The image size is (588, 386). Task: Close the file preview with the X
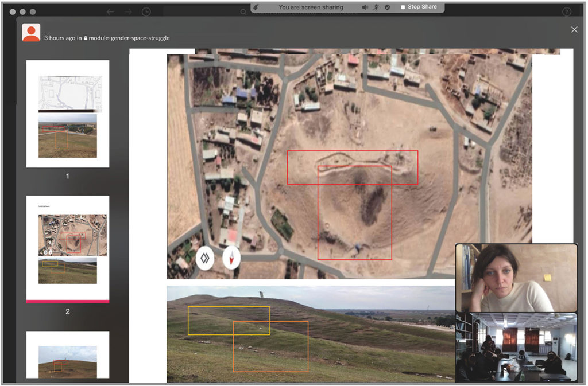point(574,30)
